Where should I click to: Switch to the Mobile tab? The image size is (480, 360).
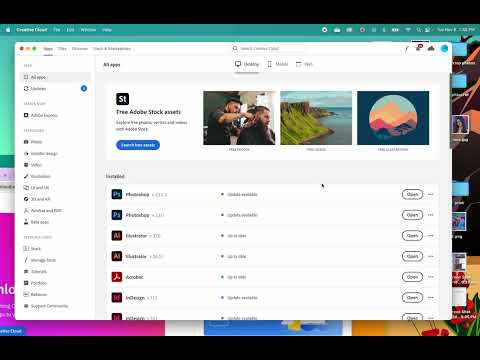(278, 64)
